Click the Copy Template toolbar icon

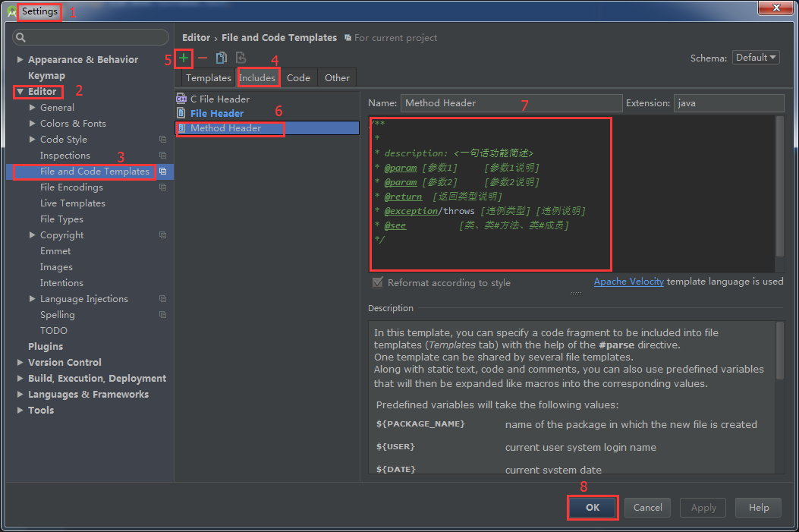(222, 58)
